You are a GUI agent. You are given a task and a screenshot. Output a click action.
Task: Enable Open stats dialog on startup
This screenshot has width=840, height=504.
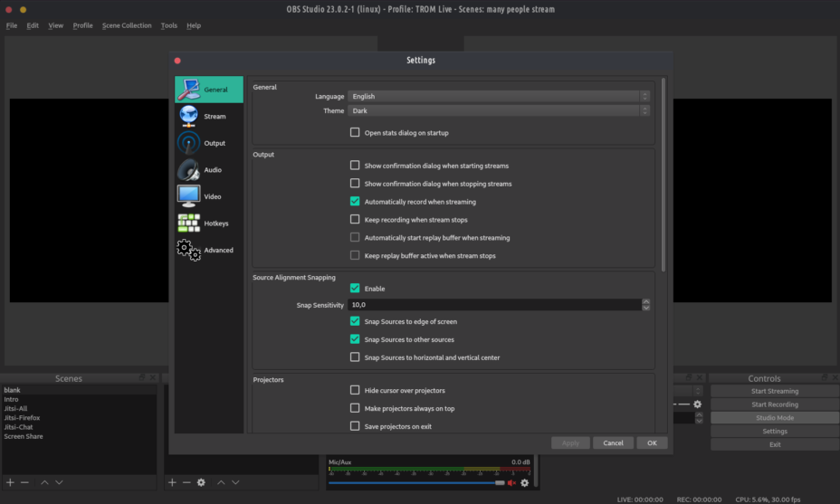(355, 133)
